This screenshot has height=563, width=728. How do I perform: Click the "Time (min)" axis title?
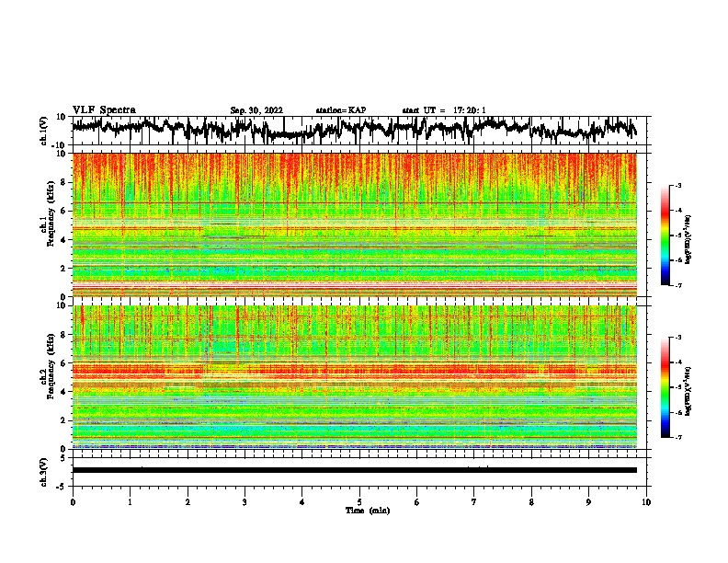pos(368,511)
